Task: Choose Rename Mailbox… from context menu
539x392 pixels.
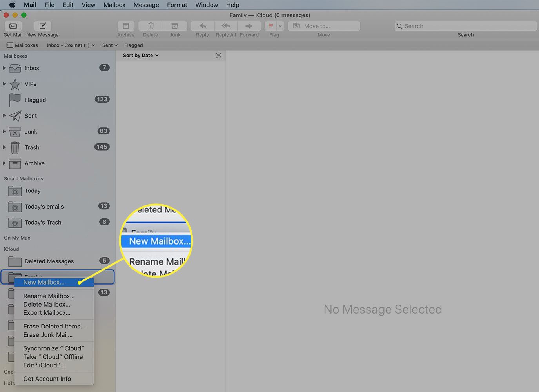Action: [x=54, y=296]
